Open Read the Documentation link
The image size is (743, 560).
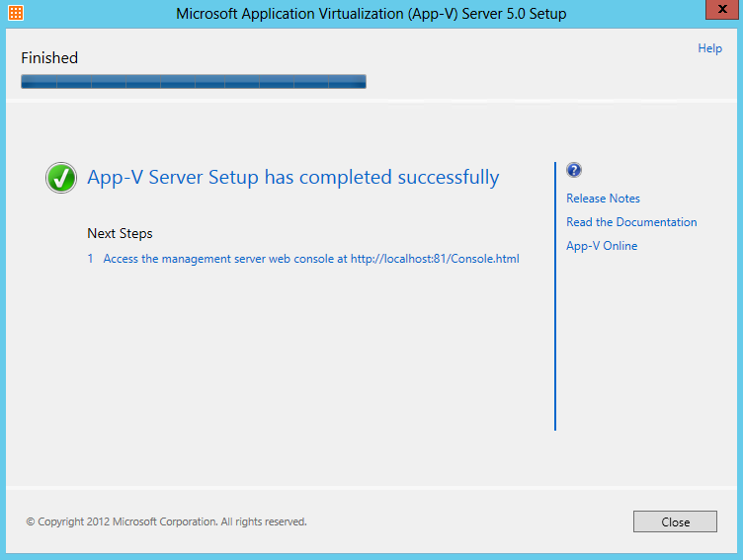click(631, 222)
